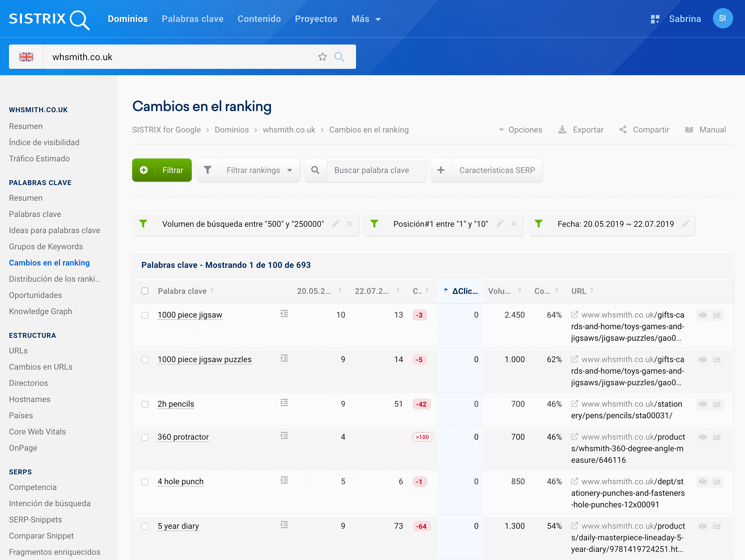The image size is (745, 560).
Task: Show chart icon for 360 protractor row
Action: (717, 437)
